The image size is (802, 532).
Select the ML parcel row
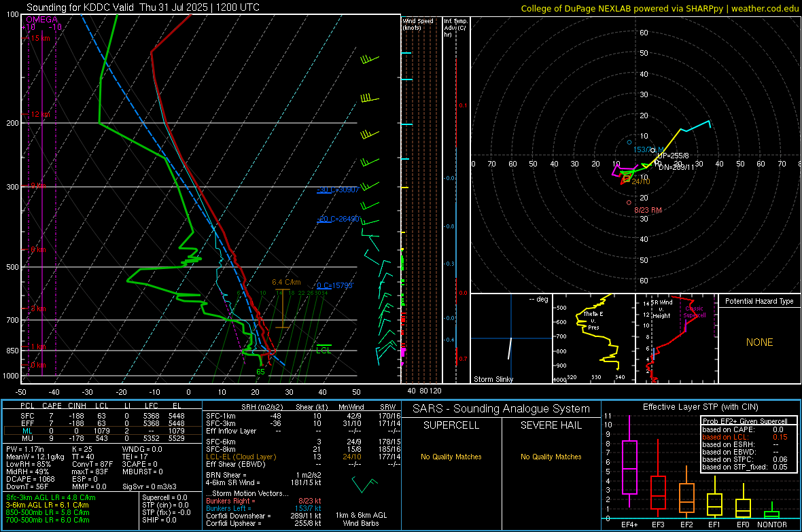(103, 431)
